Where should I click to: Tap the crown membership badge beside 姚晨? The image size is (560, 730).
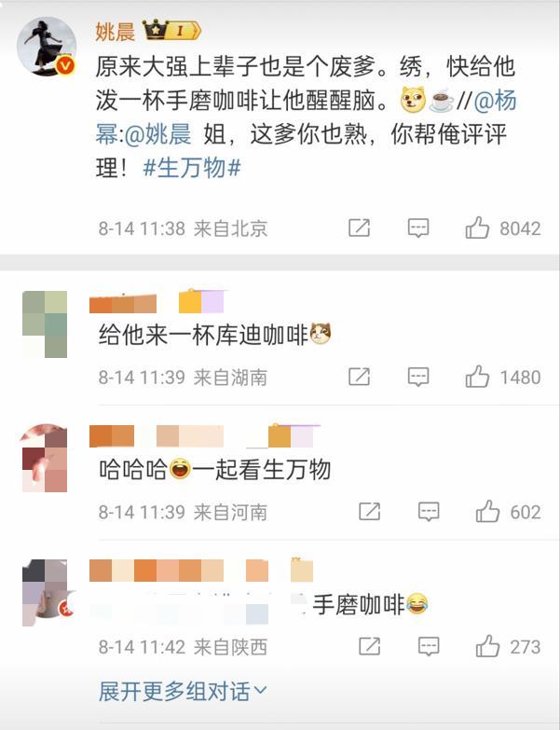click(x=171, y=31)
